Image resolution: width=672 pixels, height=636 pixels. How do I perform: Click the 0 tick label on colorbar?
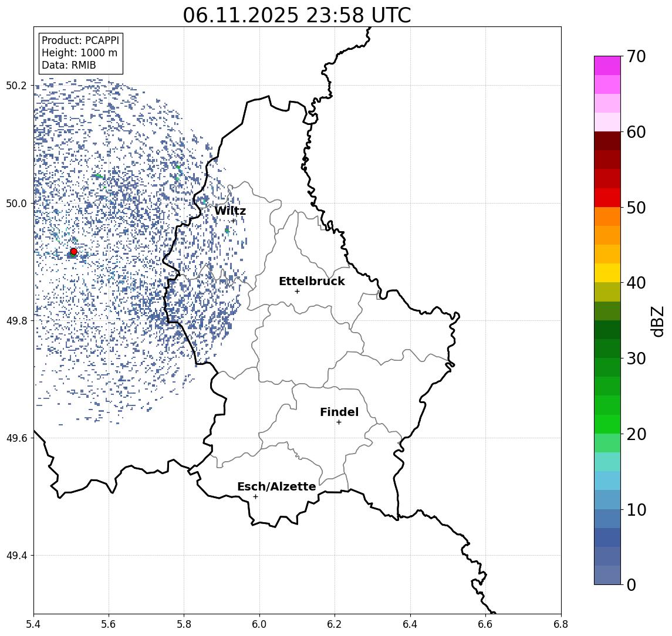click(x=632, y=584)
